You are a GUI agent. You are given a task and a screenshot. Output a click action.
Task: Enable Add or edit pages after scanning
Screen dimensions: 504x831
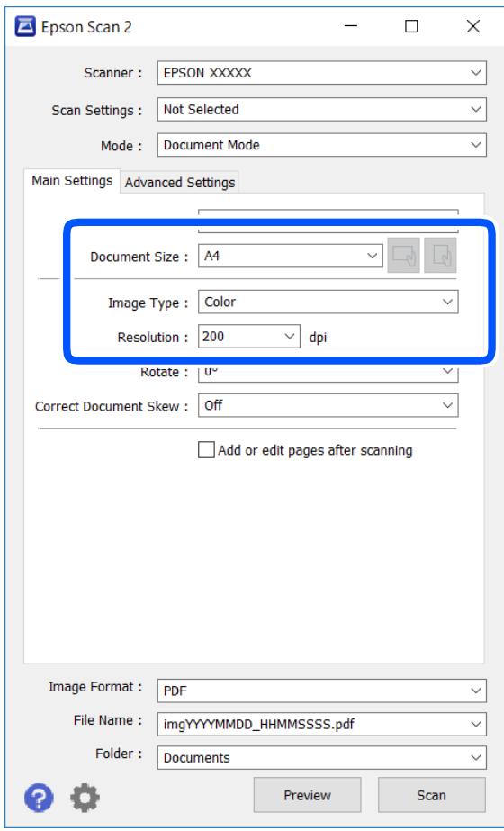click(x=206, y=450)
